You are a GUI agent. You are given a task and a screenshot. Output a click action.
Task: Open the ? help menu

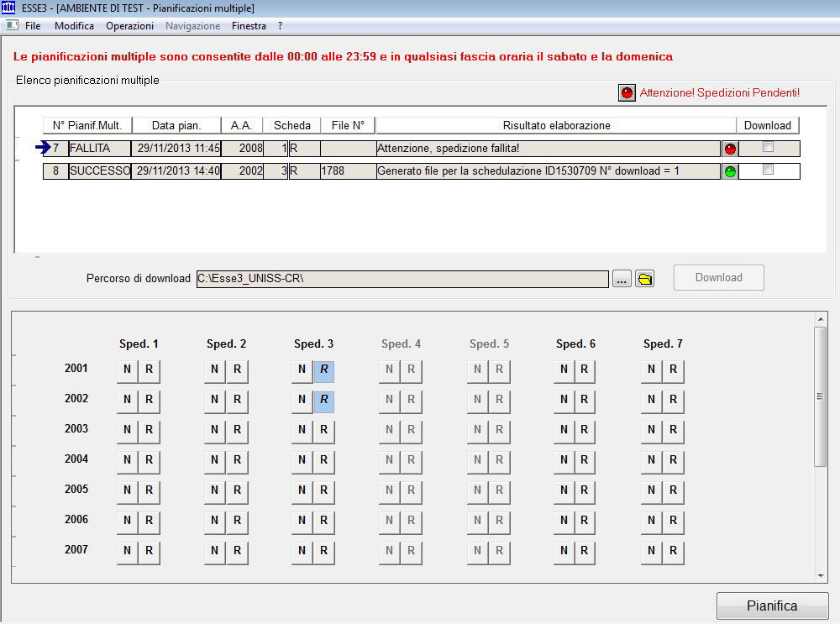281,26
